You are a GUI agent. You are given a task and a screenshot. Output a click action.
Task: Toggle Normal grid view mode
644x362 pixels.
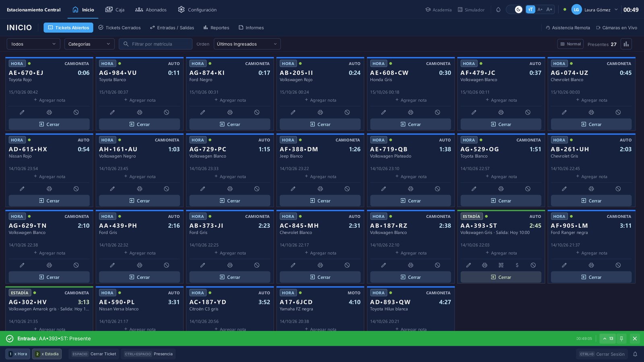click(570, 44)
